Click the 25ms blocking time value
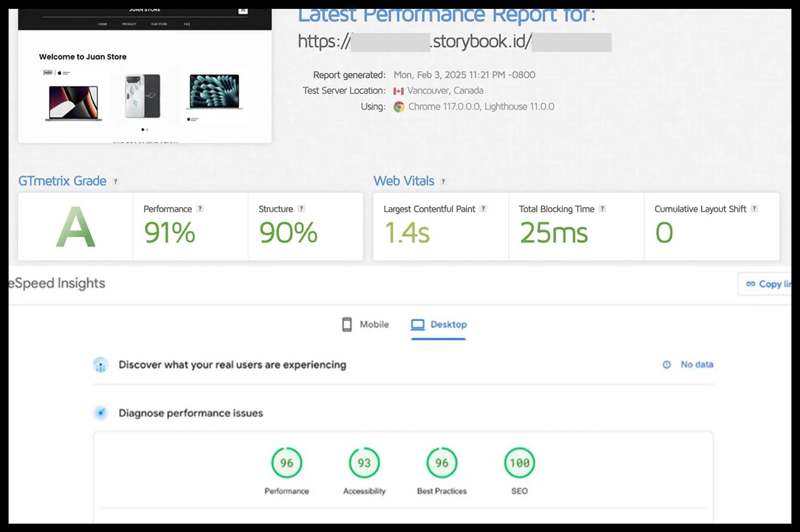Viewport: 800px width, 532px height. pyautogui.click(x=554, y=233)
